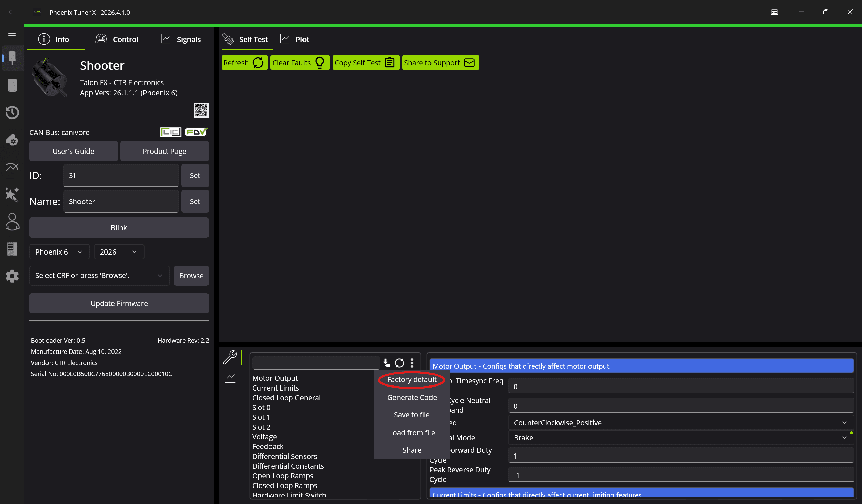Click the config search field
This screenshot has height=504, width=862.
point(316,363)
